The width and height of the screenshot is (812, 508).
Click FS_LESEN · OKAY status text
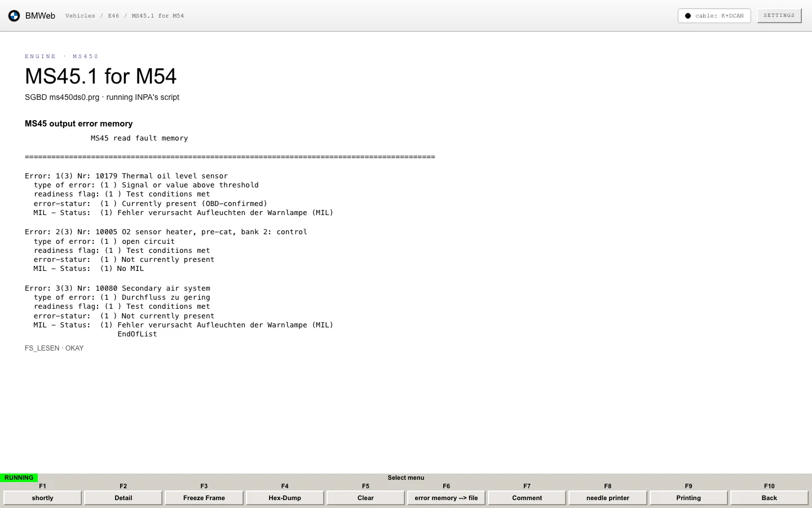54,348
